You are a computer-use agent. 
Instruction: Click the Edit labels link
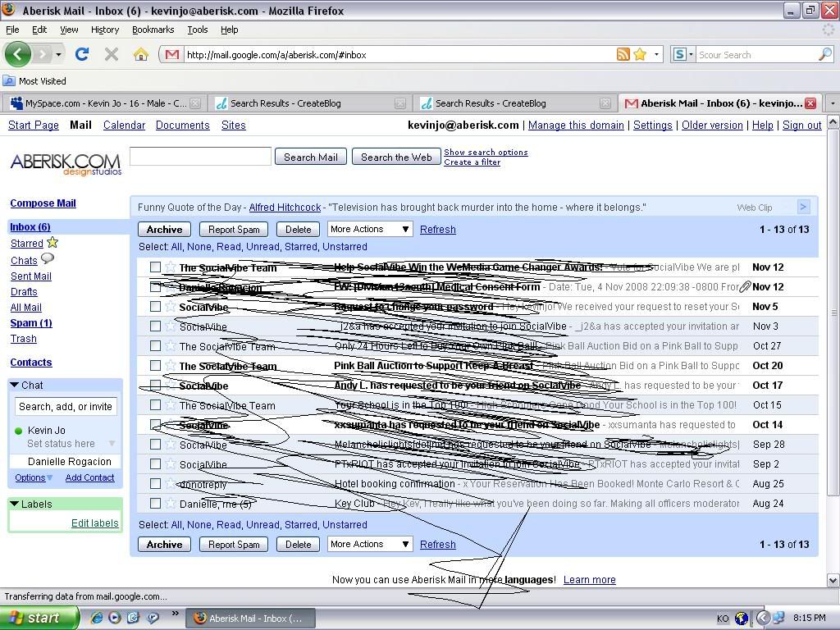95,523
